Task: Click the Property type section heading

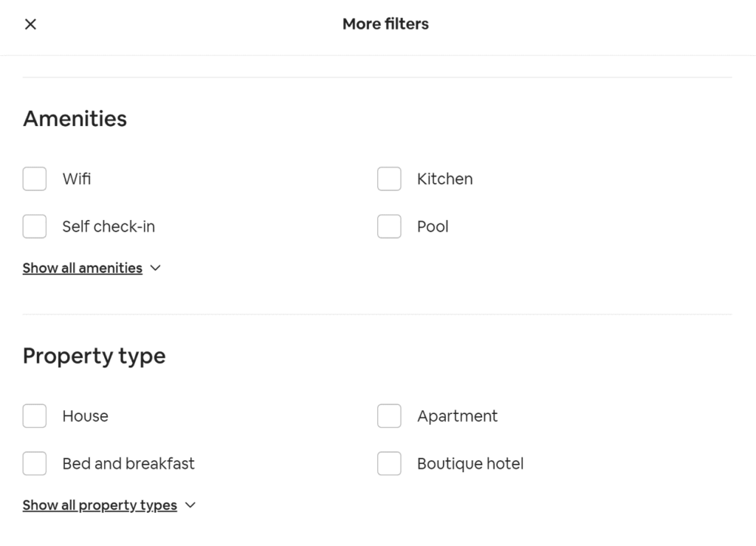Action: 94,356
